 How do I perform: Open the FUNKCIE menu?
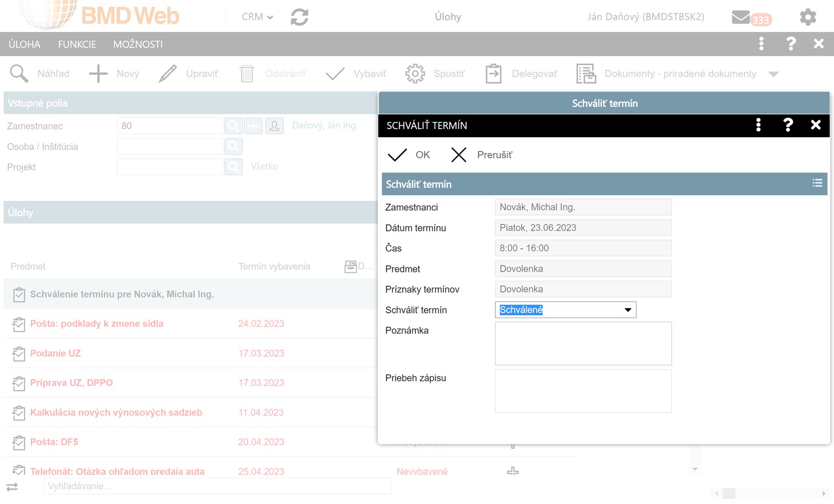(77, 44)
